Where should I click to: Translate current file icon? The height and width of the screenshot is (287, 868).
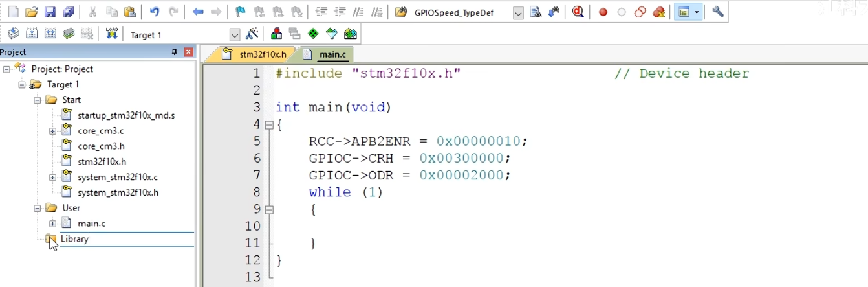[13, 34]
